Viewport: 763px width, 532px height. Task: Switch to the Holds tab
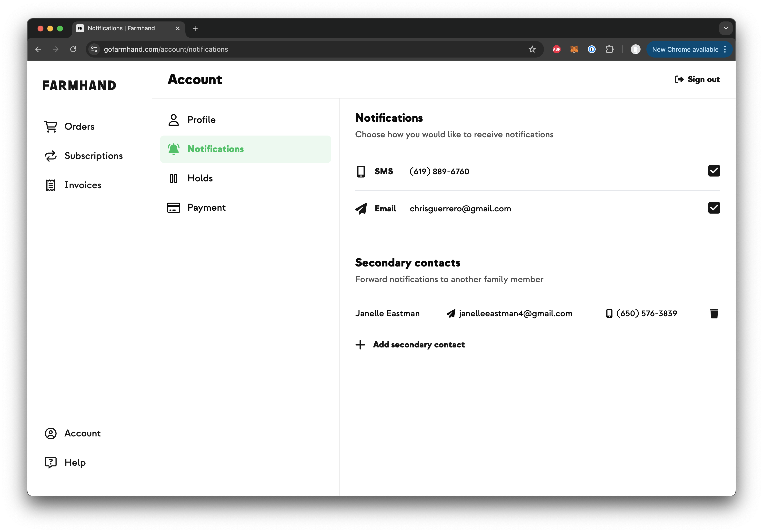(246, 179)
